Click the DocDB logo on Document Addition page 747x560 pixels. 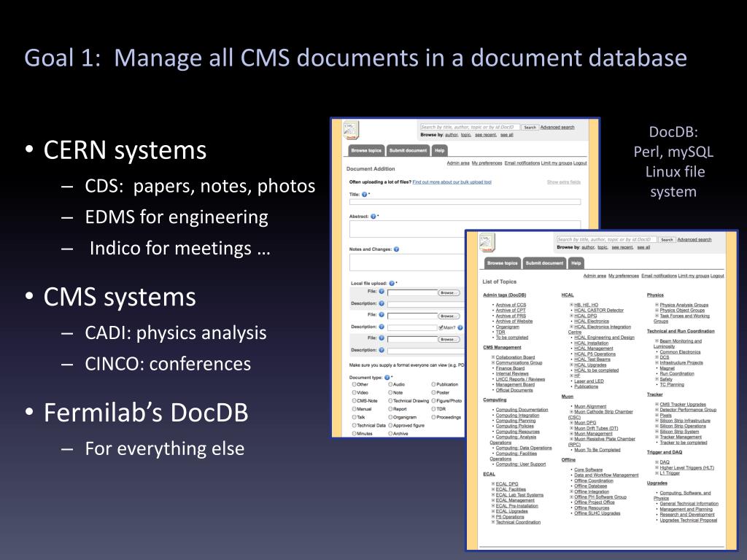[351, 130]
